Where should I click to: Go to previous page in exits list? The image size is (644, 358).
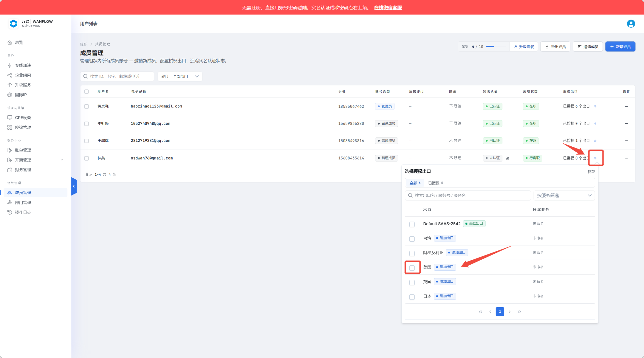click(490, 312)
